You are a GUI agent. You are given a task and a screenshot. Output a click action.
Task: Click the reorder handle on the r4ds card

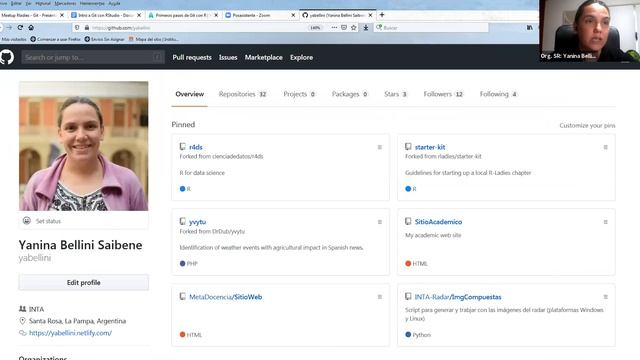(x=380, y=147)
